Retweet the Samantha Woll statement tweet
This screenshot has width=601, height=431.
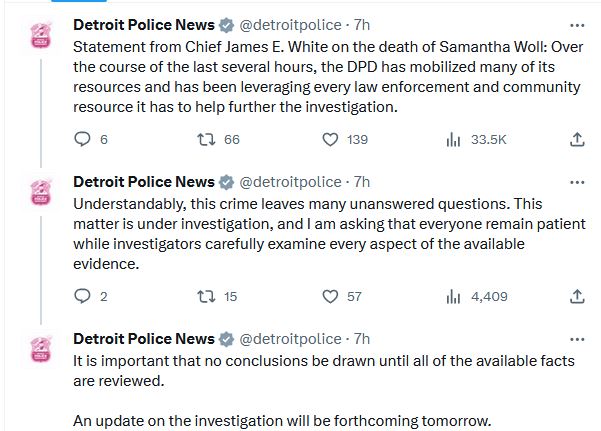tap(202, 140)
